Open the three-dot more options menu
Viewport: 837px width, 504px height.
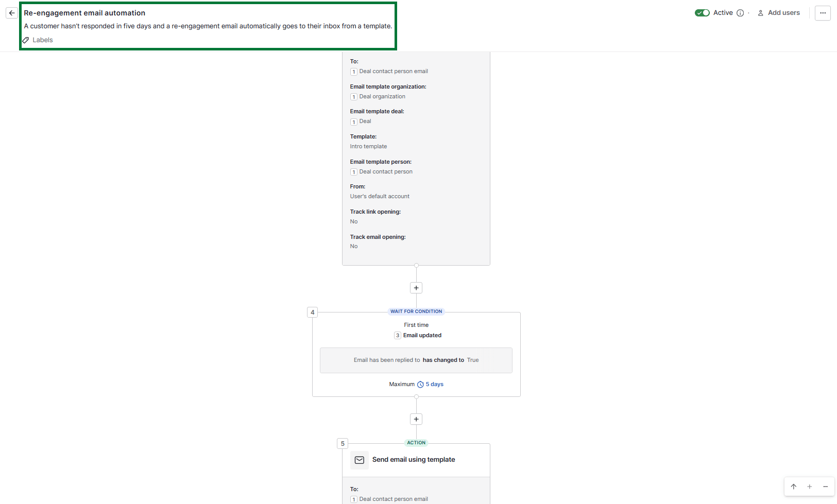823,13
